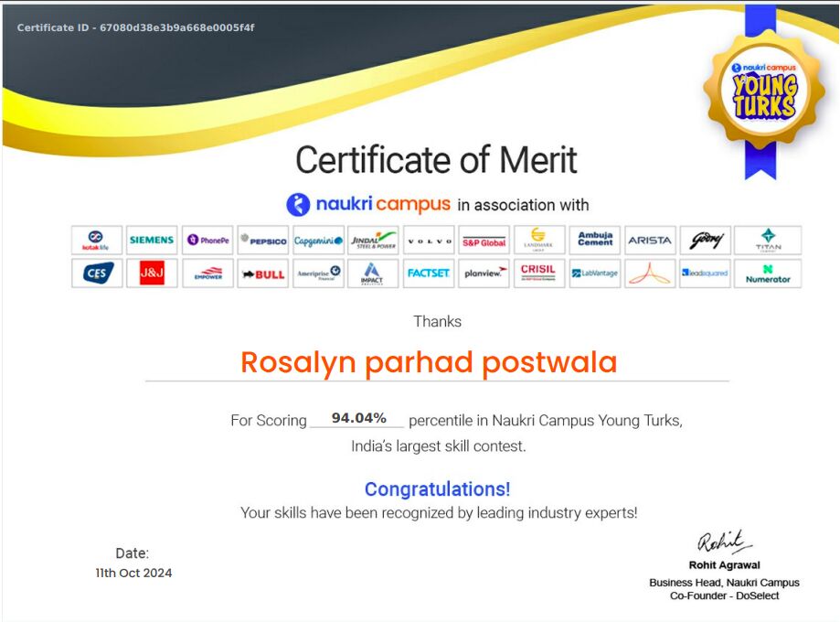
Task: Click the PhonePe logo tile
Action: point(207,241)
